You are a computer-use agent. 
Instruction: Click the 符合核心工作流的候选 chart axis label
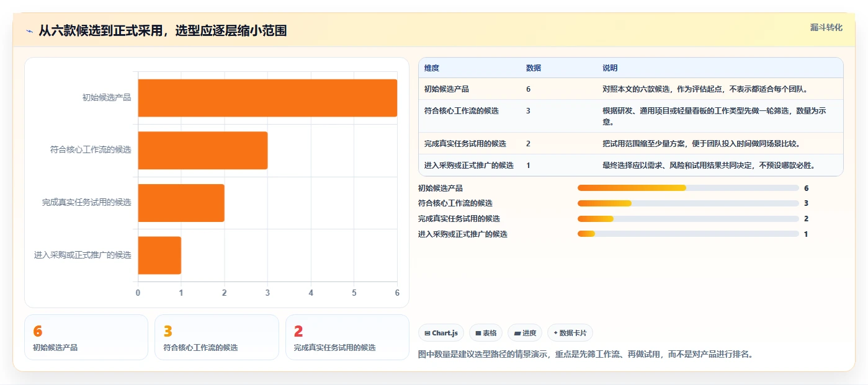click(x=91, y=150)
